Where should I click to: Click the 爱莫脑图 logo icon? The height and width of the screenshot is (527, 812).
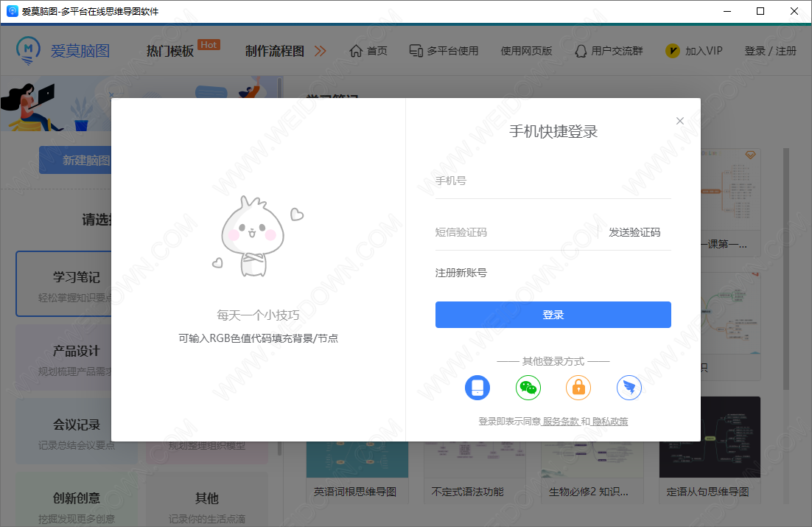[28, 50]
